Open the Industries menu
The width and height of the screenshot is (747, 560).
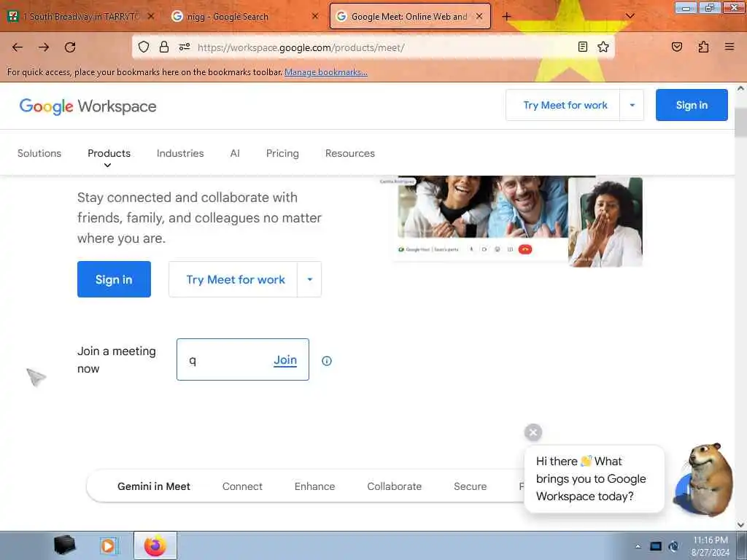pyautogui.click(x=180, y=153)
